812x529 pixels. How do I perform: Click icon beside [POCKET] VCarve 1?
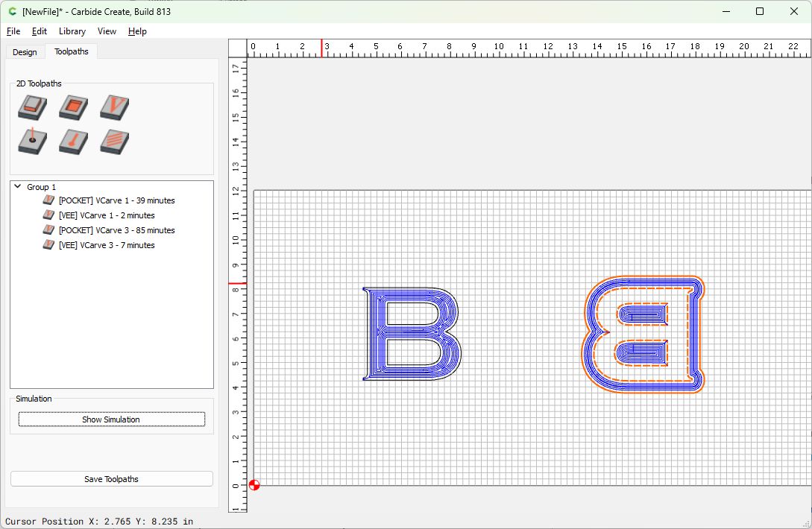coord(48,200)
